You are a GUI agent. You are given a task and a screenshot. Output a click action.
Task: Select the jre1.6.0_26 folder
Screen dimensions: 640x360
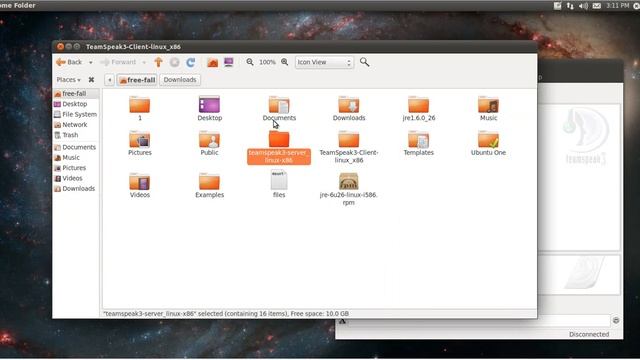(x=419, y=105)
